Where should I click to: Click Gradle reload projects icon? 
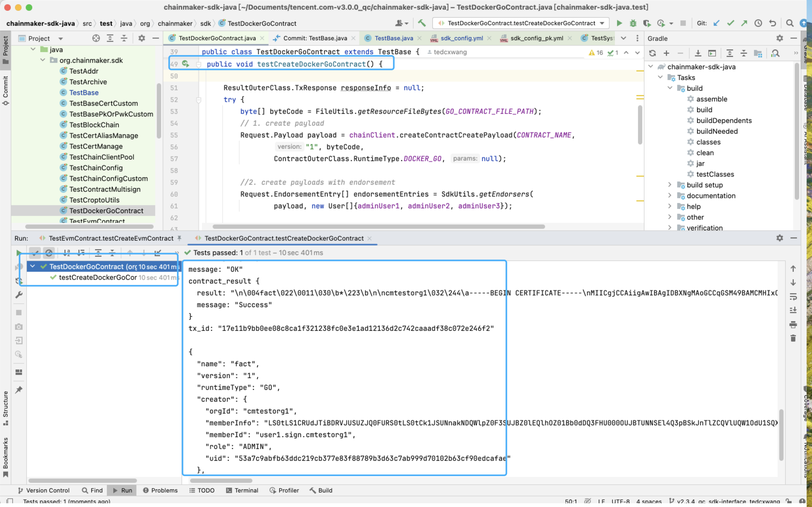[x=653, y=53]
